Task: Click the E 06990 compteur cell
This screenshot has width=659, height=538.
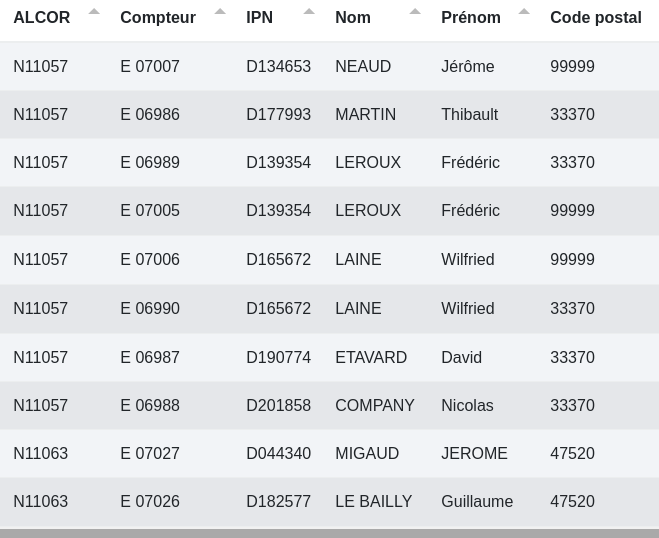Action: [x=150, y=309]
